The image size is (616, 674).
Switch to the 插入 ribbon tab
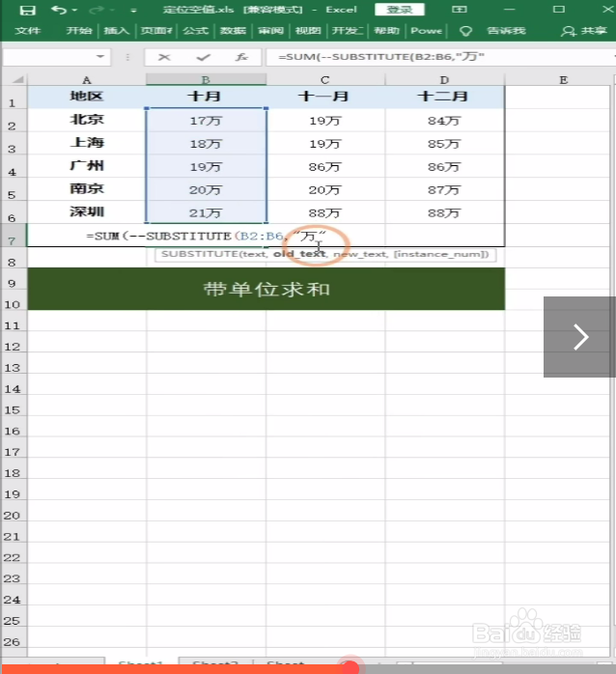tap(117, 31)
